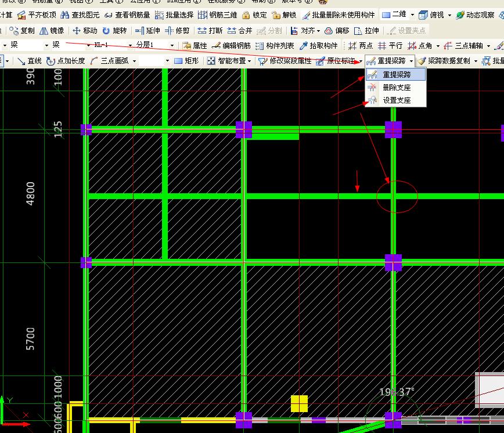
Task: Click 修改梁段属性 tool
Action: (x=285, y=61)
